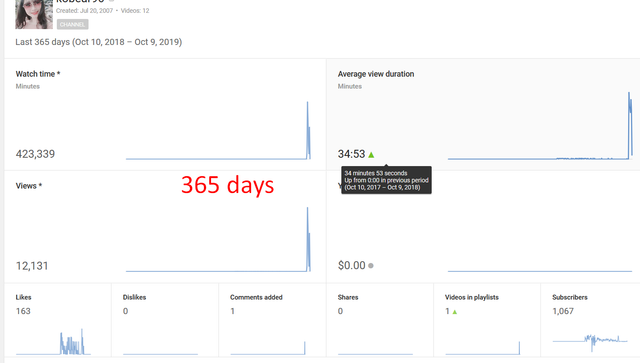Open the Average view duration card

(483, 114)
